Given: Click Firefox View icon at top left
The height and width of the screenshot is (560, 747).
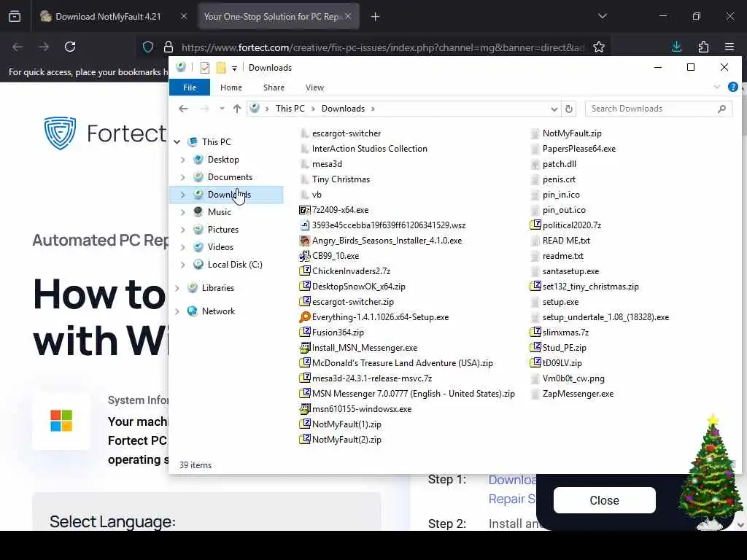Looking at the screenshot, I should point(15,16).
